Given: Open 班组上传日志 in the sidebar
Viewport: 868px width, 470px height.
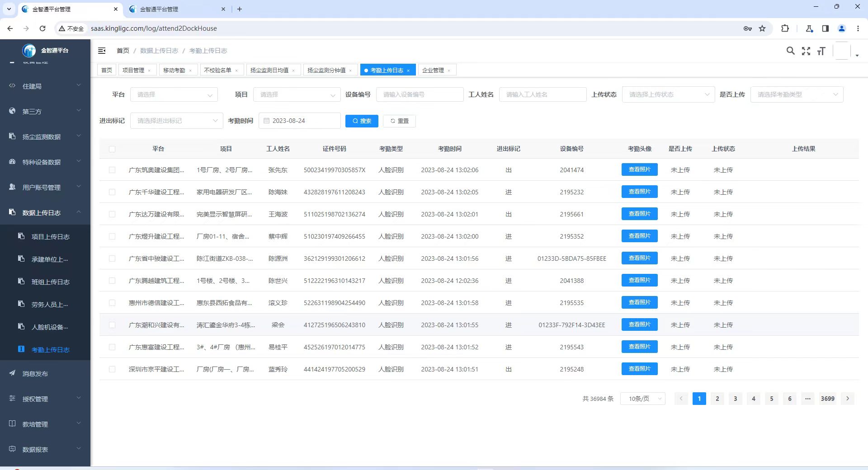Looking at the screenshot, I should [x=45, y=282].
